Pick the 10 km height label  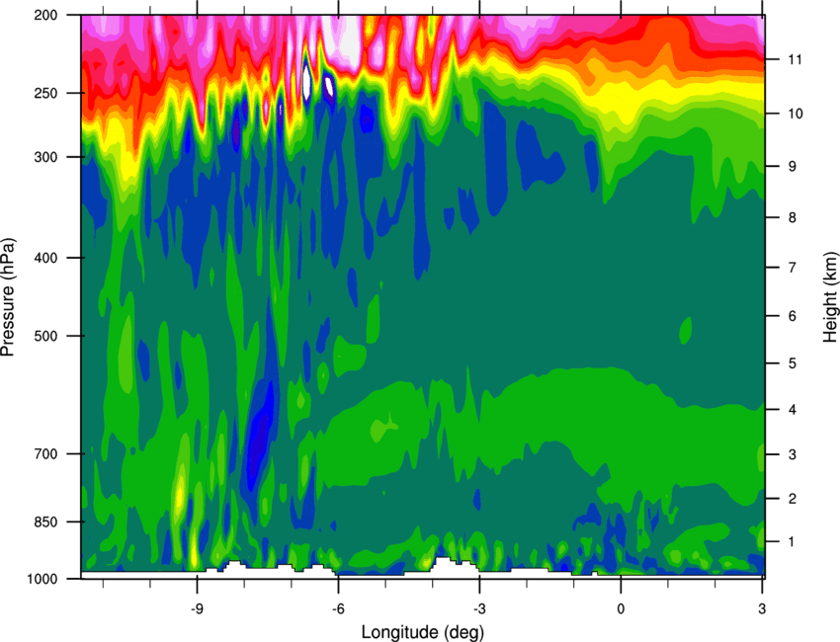click(x=795, y=114)
